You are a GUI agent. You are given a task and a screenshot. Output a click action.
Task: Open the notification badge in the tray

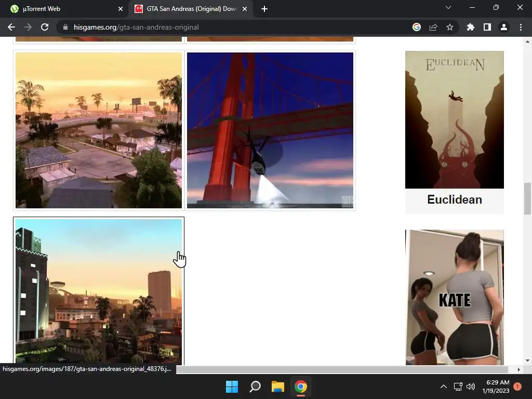(x=517, y=387)
